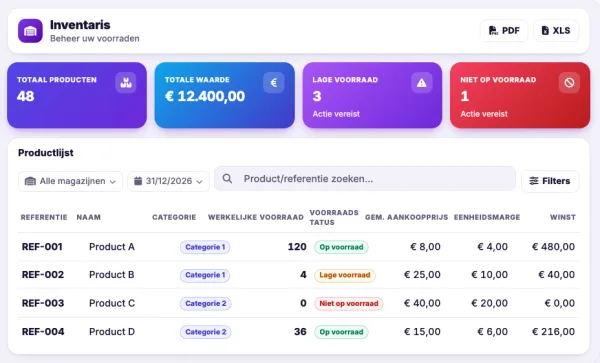Click Op voorraad status badge of Product A

[x=341, y=247]
